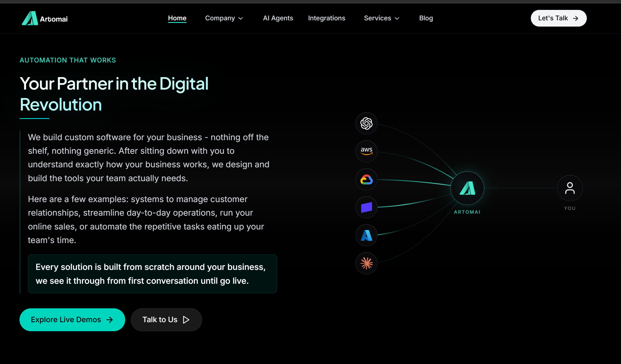This screenshot has height=364, width=621.
Task: Open the Home nav item
Action: tap(177, 18)
